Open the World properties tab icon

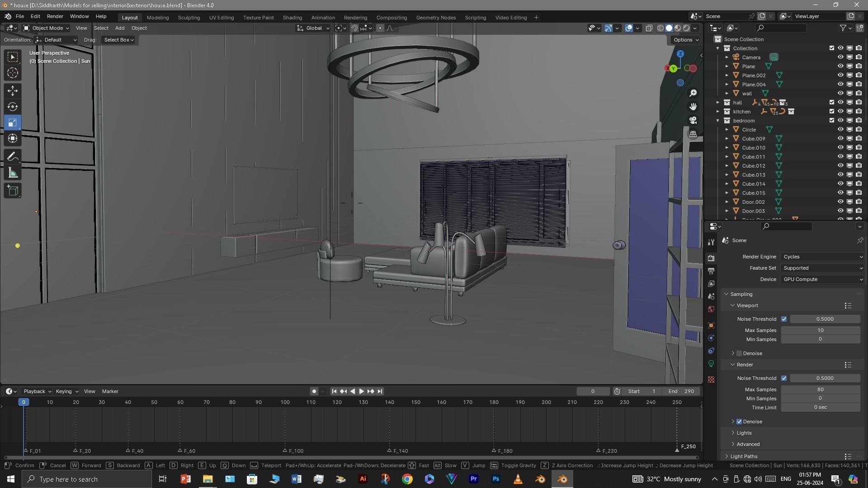pyautogui.click(x=711, y=309)
